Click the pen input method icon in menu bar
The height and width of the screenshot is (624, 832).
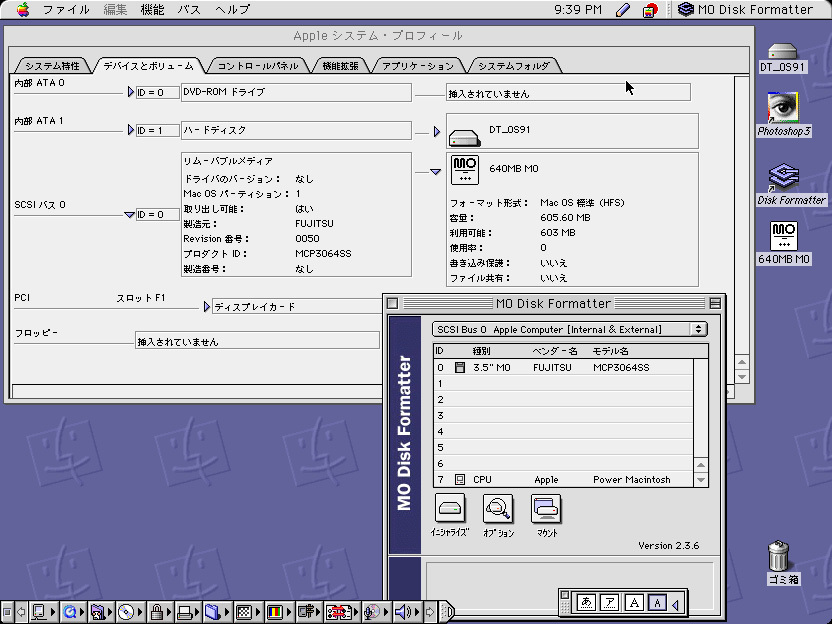pyautogui.click(x=623, y=10)
